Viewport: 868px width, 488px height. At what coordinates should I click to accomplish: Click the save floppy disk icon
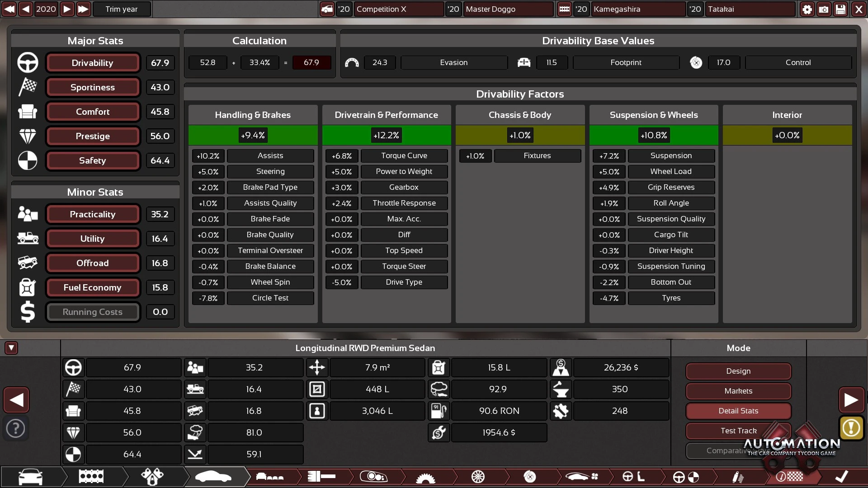coord(840,9)
